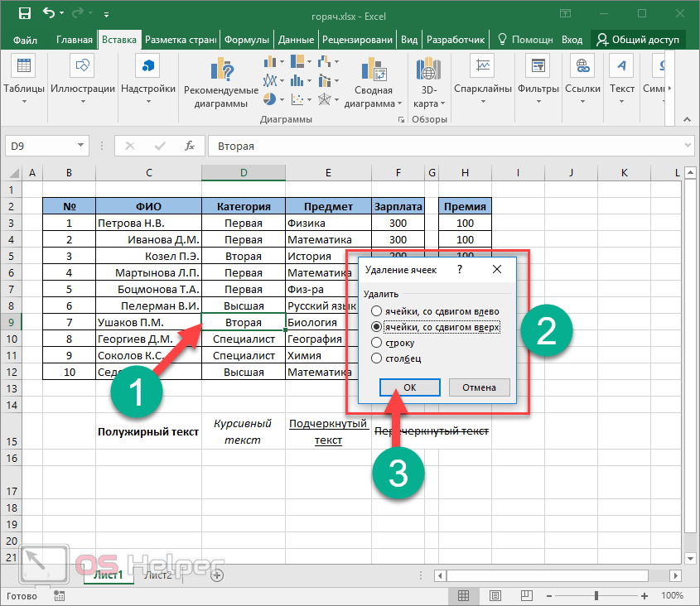
Task: Select the 'строку' radio option
Action: click(x=377, y=343)
